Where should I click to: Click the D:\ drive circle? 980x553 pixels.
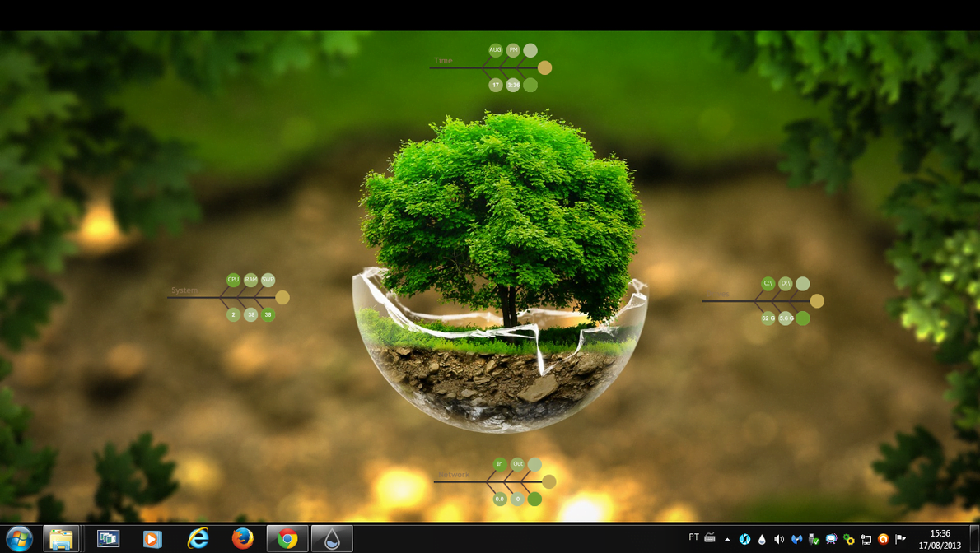(x=786, y=283)
